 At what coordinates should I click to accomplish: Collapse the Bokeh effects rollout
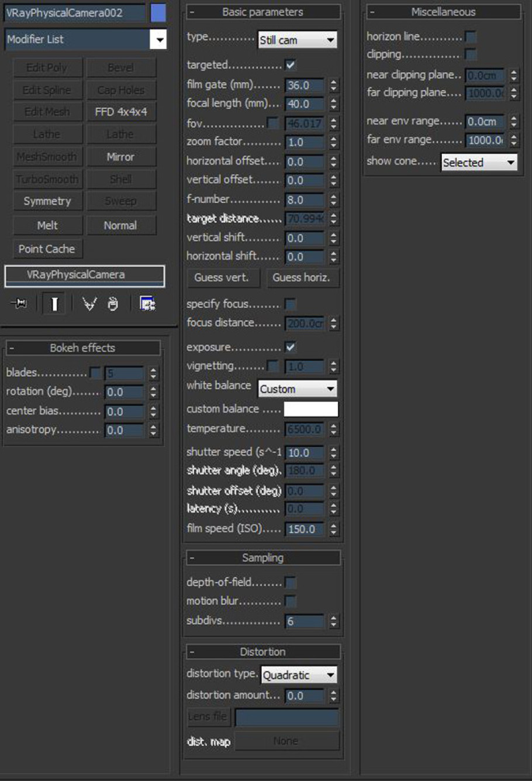[x=82, y=348]
